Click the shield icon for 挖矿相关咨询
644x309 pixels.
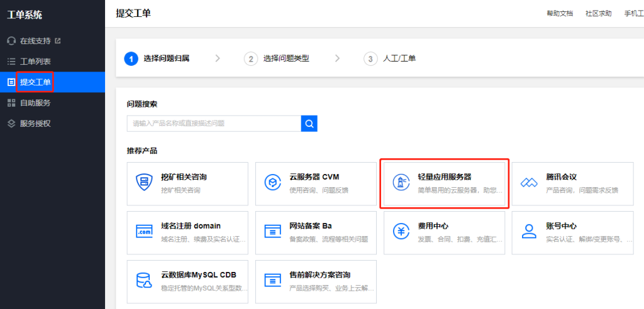pos(144,183)
